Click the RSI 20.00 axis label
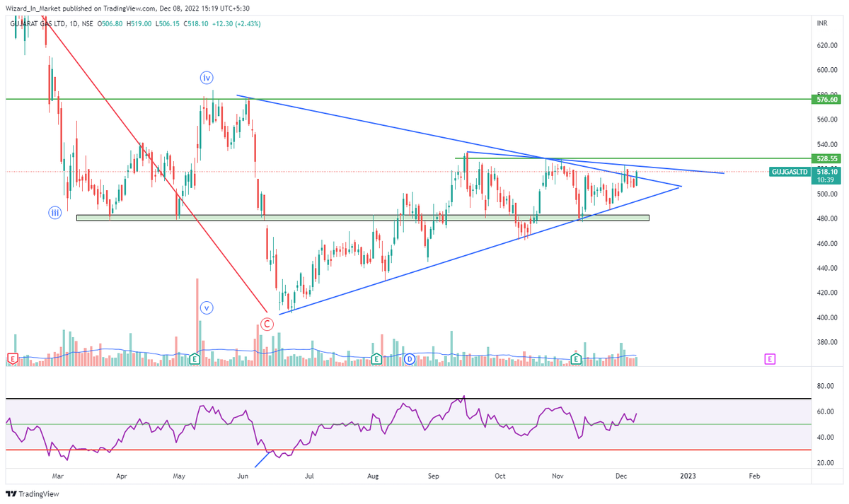849x504 pixels. (x=826, y=462)
